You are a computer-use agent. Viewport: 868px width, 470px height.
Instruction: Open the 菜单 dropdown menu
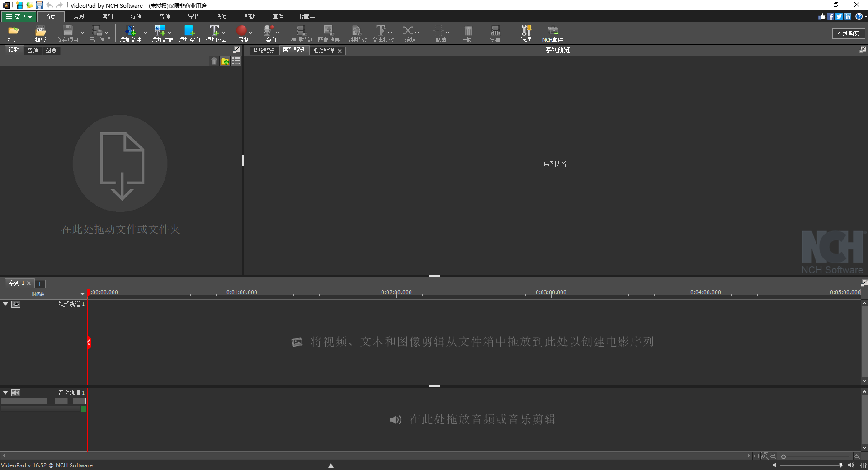click(x=19, y=17)
